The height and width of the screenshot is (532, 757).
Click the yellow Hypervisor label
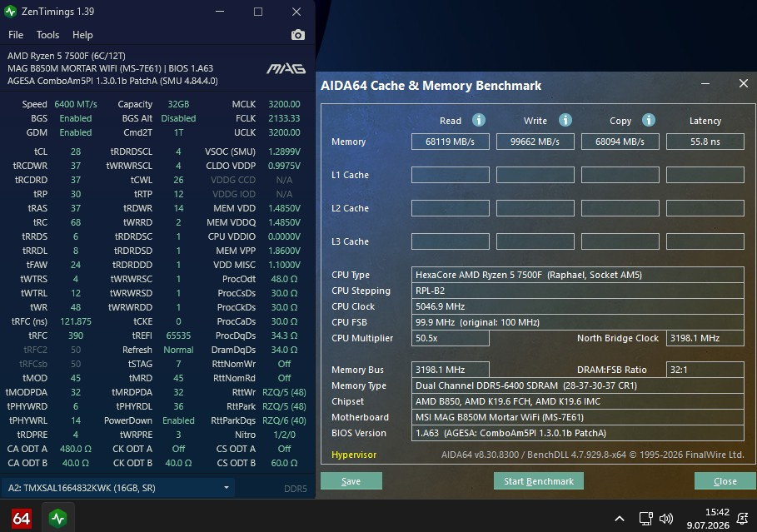354,455
